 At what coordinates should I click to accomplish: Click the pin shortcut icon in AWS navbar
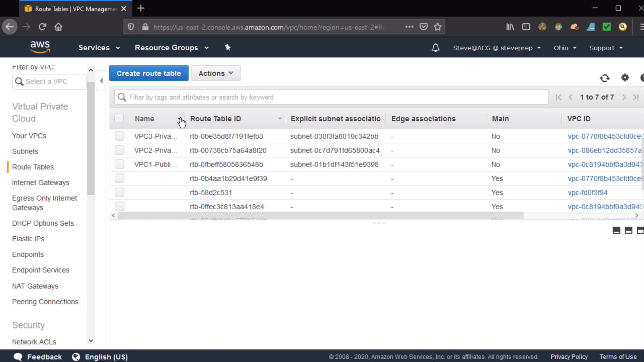(x=228, y=48)
